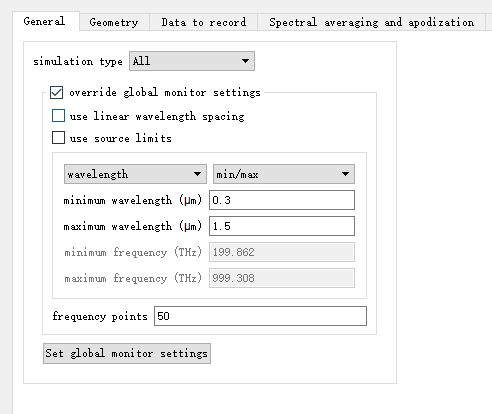Click the minimum wavelength input field

(282, 200)
